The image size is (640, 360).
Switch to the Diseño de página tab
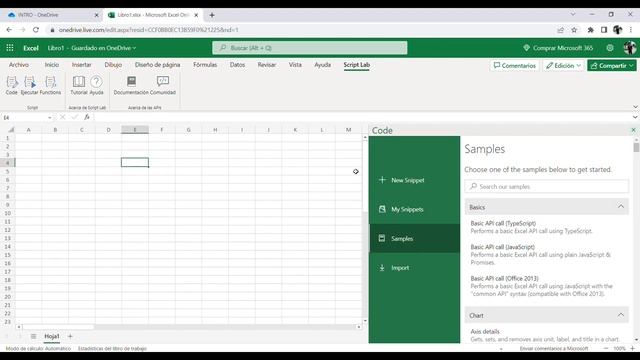click(x=157, y=64)
